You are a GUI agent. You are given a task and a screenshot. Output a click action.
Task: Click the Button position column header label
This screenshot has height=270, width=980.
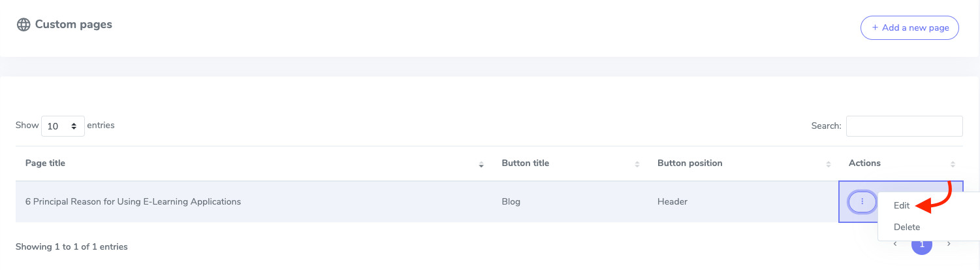(x=689, y=163)
